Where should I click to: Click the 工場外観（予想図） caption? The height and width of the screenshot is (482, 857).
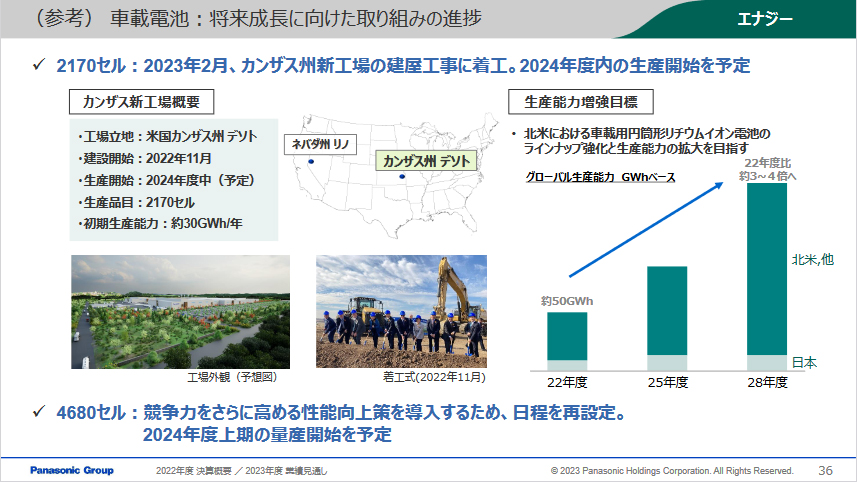(232, 377)
